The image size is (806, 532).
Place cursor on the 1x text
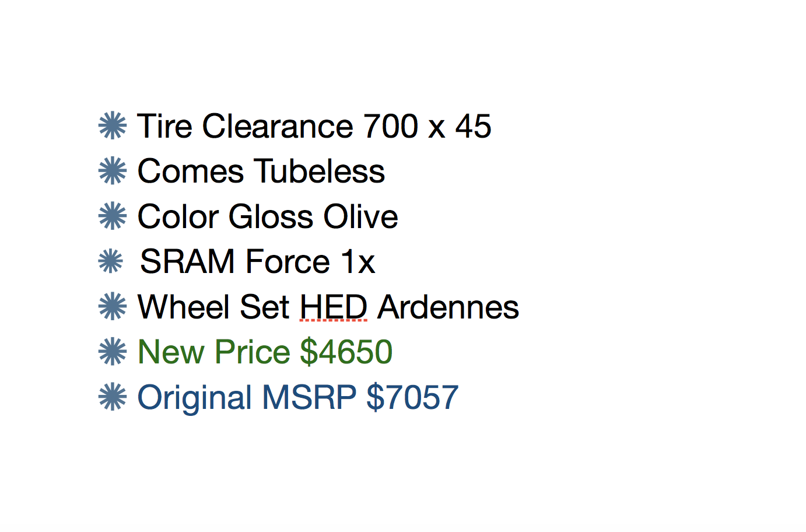tap(358, 262)
